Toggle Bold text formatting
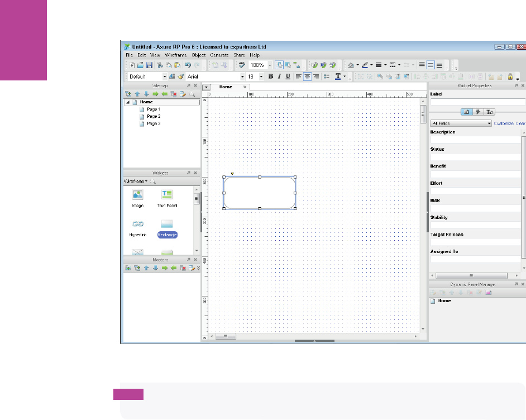 [x=270, y=77]
